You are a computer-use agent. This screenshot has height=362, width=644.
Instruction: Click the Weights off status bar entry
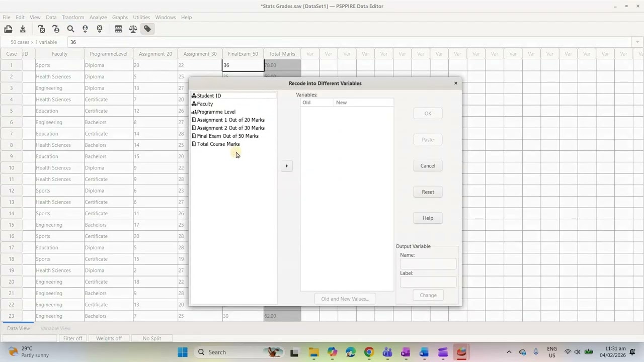tap(109, 338)
